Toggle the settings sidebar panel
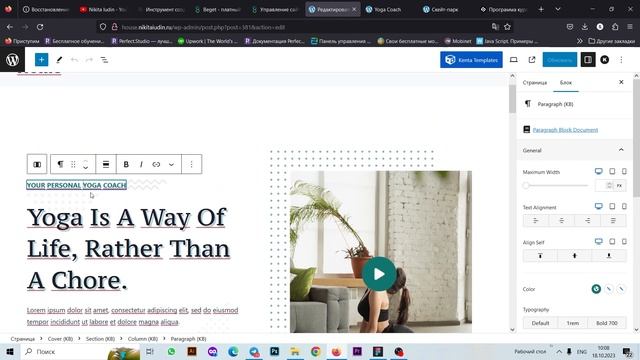 click(x=588, y=60)
